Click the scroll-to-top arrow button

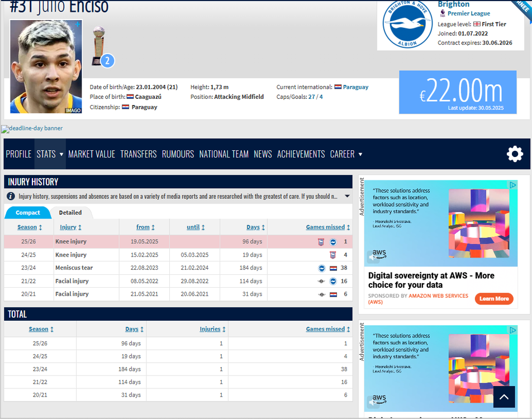[504, 397]
